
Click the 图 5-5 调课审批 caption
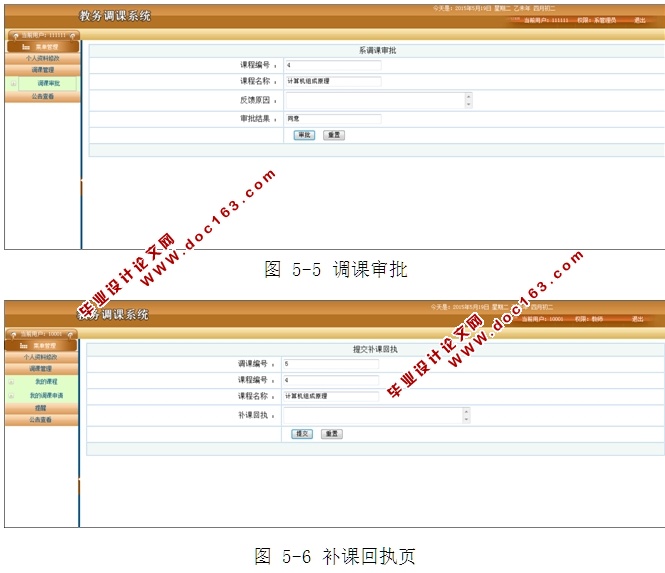pyautogui.click(x=336, y=269)
